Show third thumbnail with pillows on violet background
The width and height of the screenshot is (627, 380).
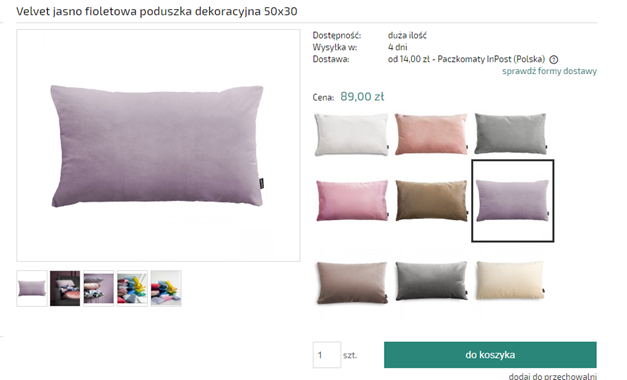coord(99,288)
